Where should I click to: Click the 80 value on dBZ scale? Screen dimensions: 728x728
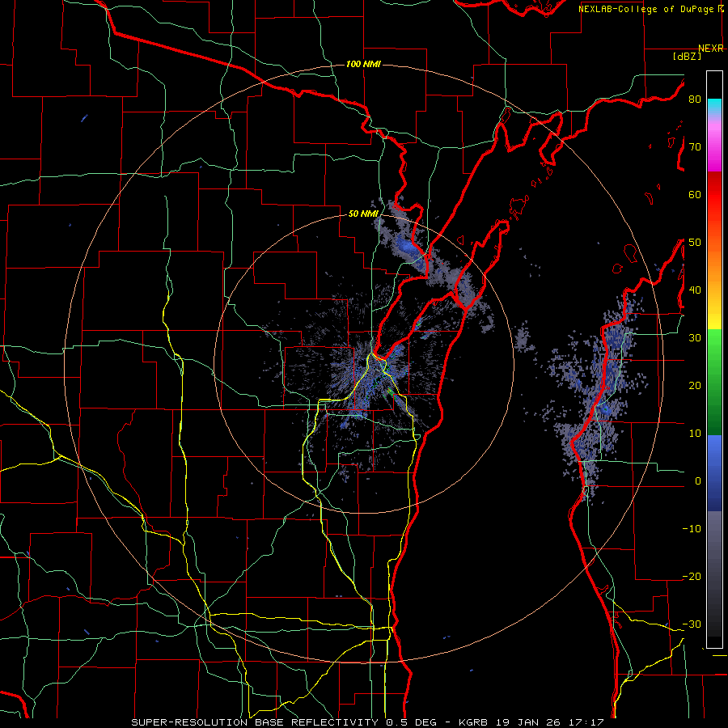click(x=695, y=99)
